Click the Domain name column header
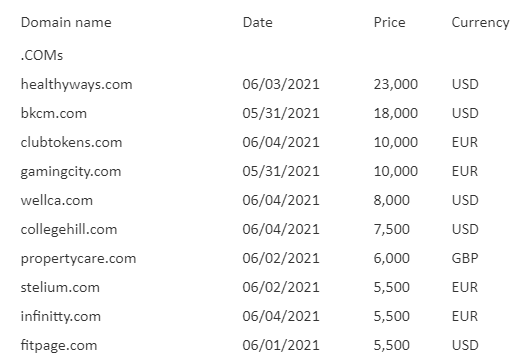517x362 pixels. (x=66, y=23)
